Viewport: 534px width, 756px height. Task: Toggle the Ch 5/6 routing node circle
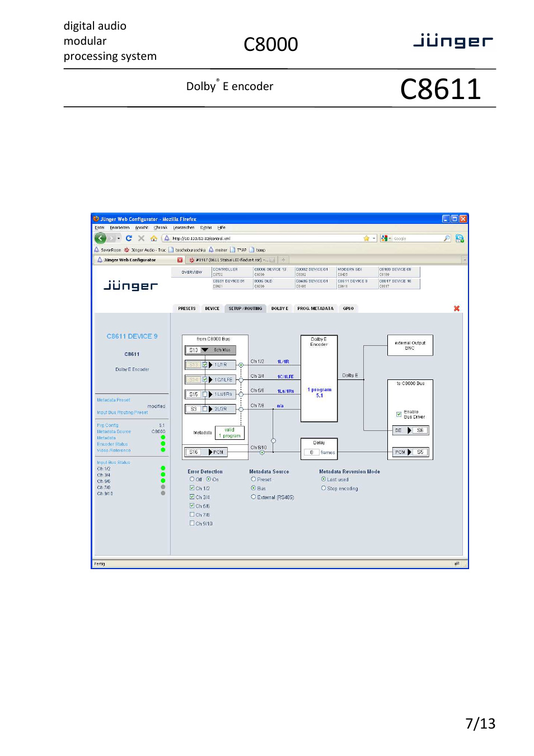click(x=241, y=394)
